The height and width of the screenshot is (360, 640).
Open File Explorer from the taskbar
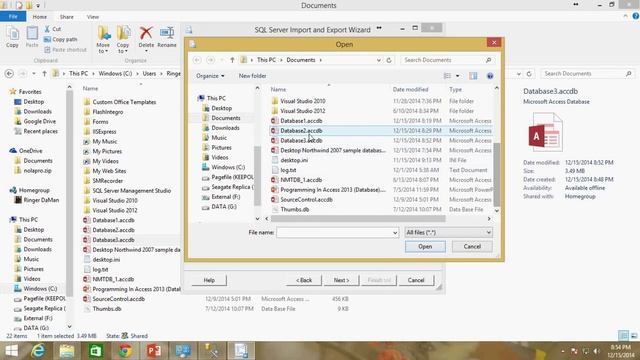point(67,351)
